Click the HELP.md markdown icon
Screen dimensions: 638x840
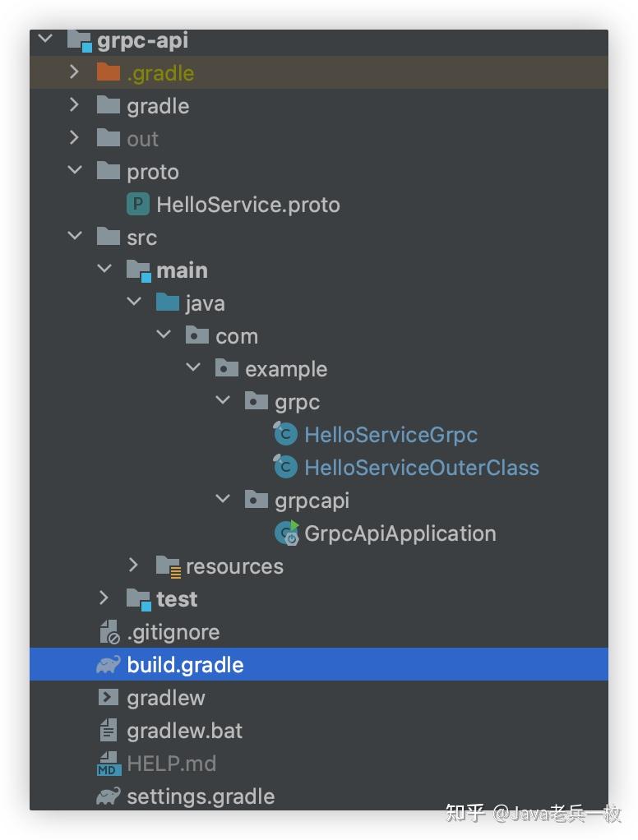(x=108, y=763)
